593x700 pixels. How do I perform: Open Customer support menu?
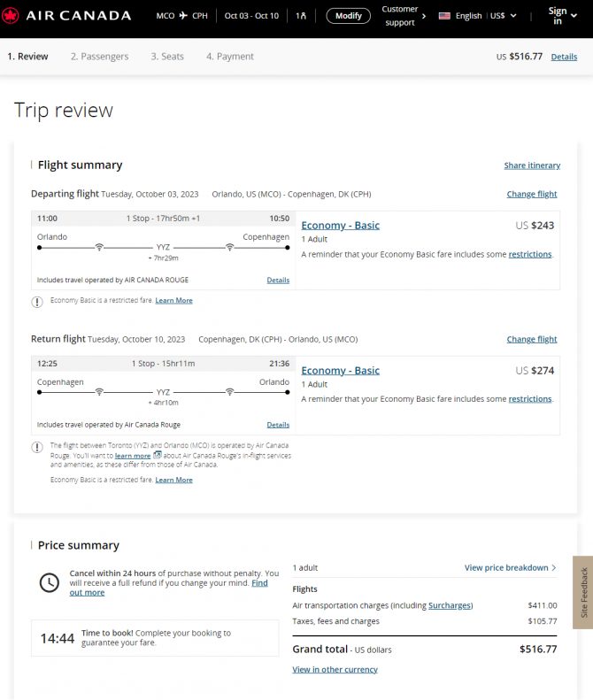404,16
